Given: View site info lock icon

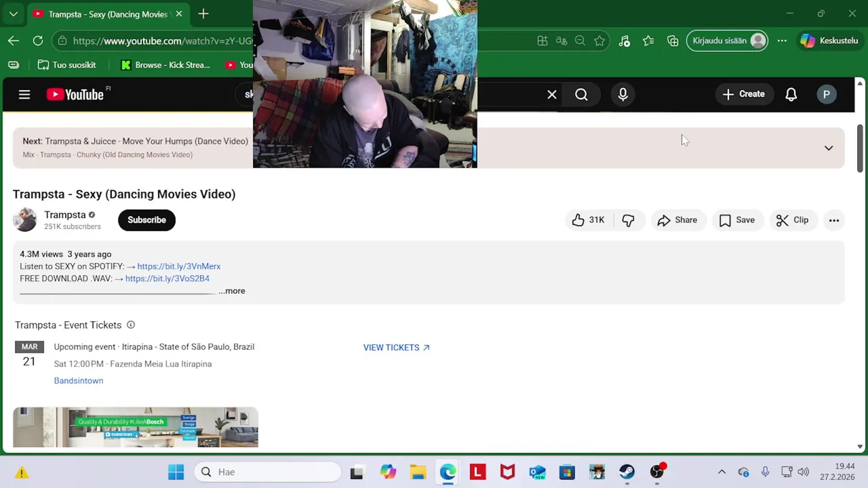Looking at the screenshot, I should click(x=62, y=41).
